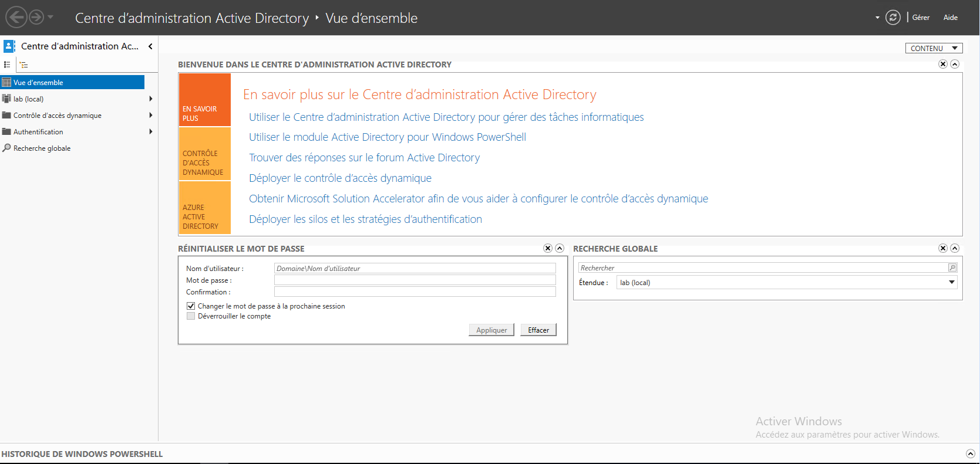Select Vue d'ensemble in navigation
980x464 pixels.
point(72,83)
